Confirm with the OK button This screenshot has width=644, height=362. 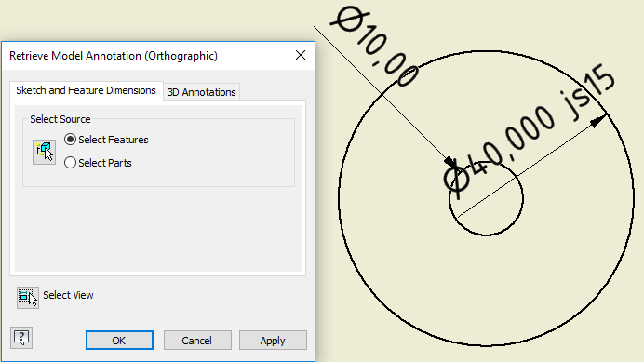[119, 341]
